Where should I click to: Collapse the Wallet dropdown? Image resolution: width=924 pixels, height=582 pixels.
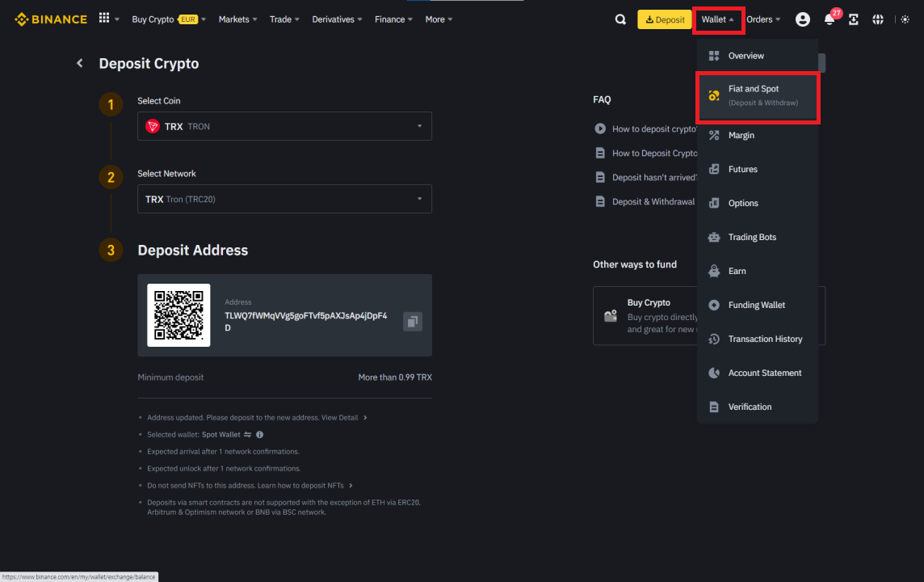point(718,19)
